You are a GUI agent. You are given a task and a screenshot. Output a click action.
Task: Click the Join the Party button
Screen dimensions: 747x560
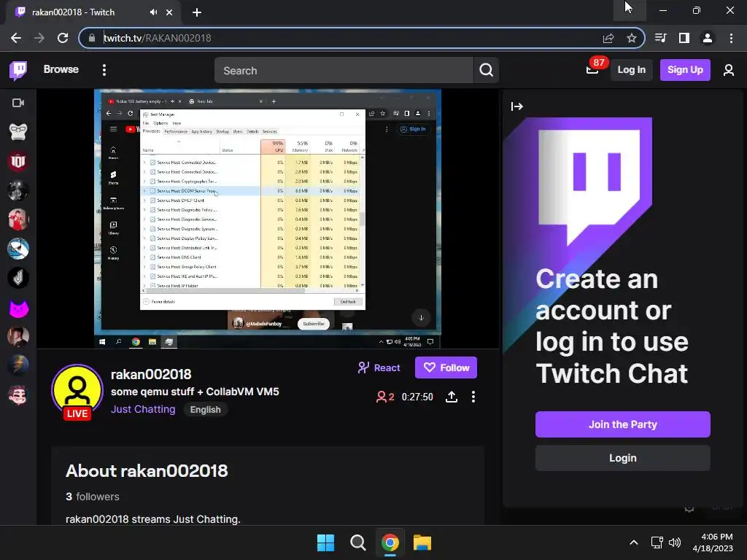click(x=623, y=424)
